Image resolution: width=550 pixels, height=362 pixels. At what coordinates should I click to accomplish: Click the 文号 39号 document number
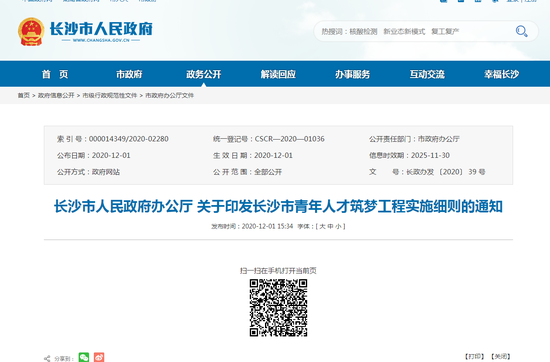(x=427, y=172)
